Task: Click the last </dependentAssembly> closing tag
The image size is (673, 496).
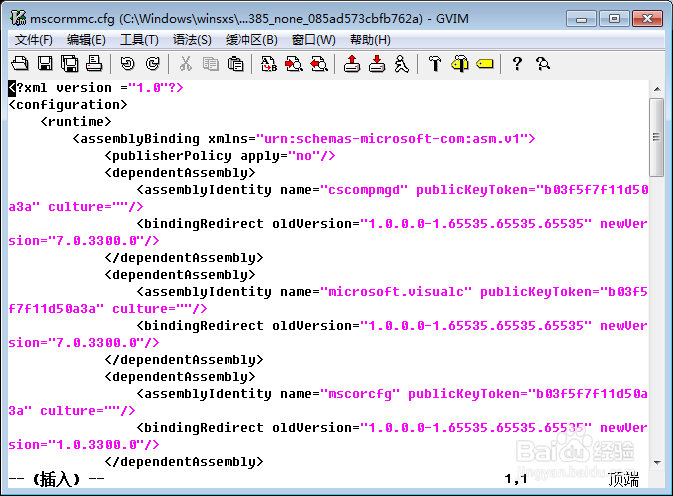Action: (x=184, y=462)
